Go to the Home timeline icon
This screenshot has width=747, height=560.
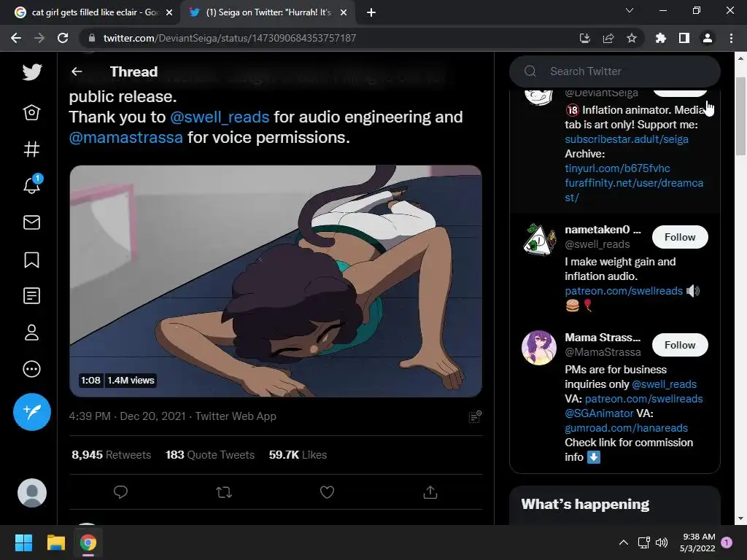click(31, 112)
